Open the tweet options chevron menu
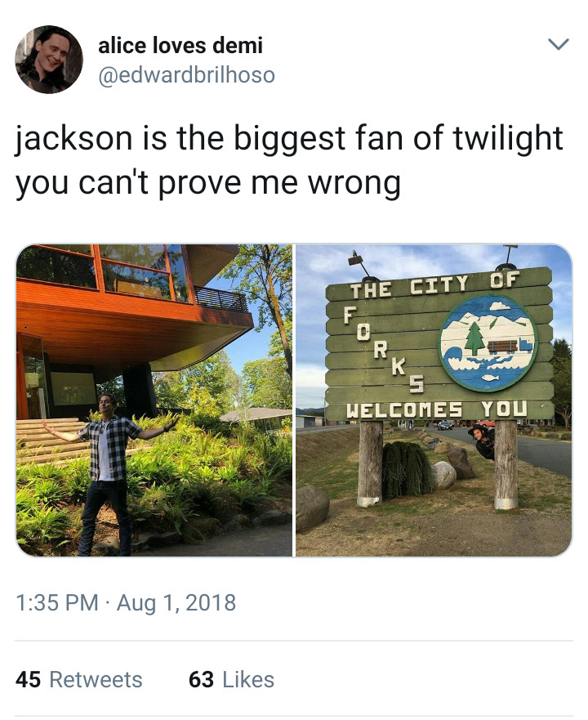Viewport: 588px width, 720px height. tap(558, 44)
